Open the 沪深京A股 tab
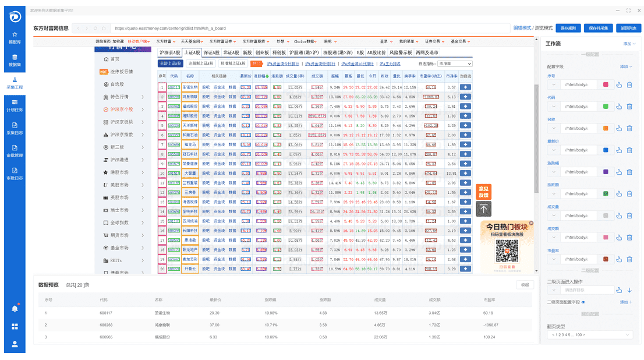Image resolution: width=644 pixels, height=360 pixels. point(169,52)
